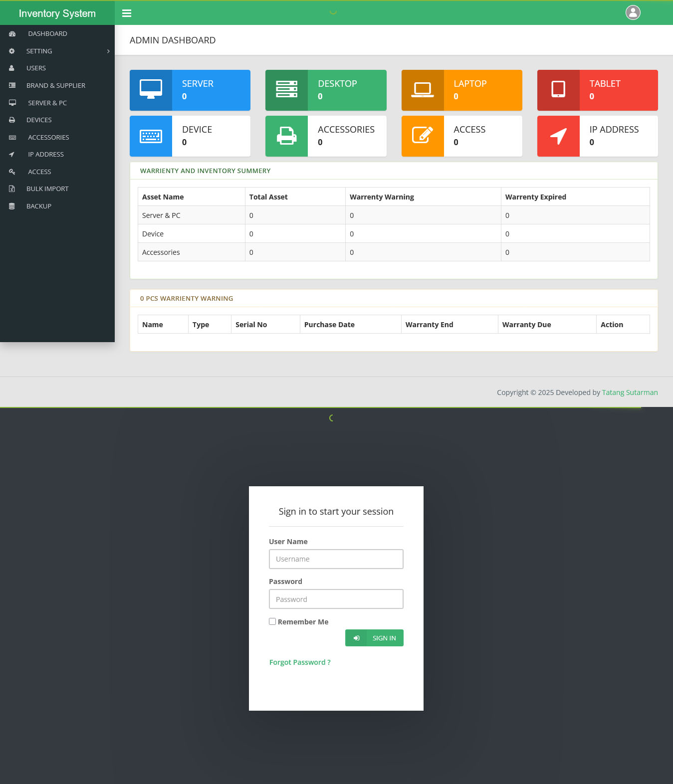The width and height of the screenshot is (673, 784).
Task: Click the Setting gear icon in sidebar
Action: [x=12, y=51]
